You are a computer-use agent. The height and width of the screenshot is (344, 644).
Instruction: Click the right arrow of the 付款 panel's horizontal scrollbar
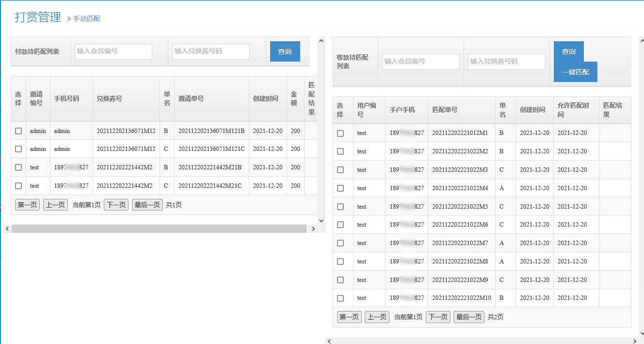coord(313,229)
